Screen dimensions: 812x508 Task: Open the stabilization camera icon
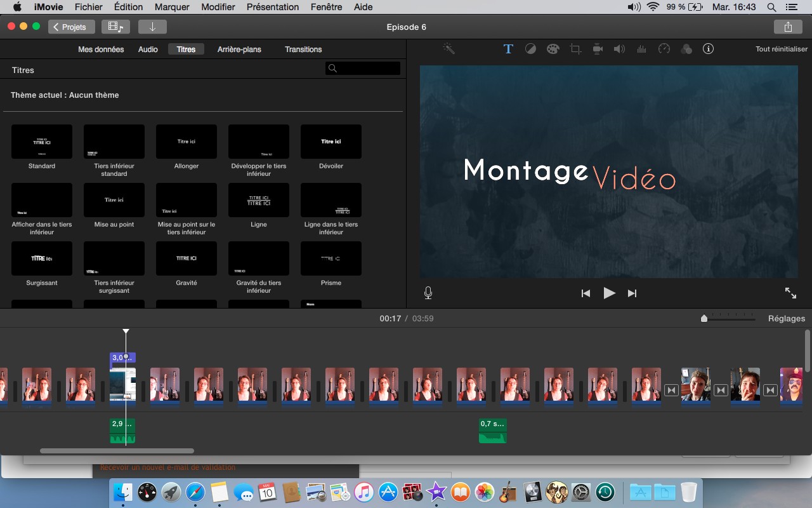(x=598, y=49)
